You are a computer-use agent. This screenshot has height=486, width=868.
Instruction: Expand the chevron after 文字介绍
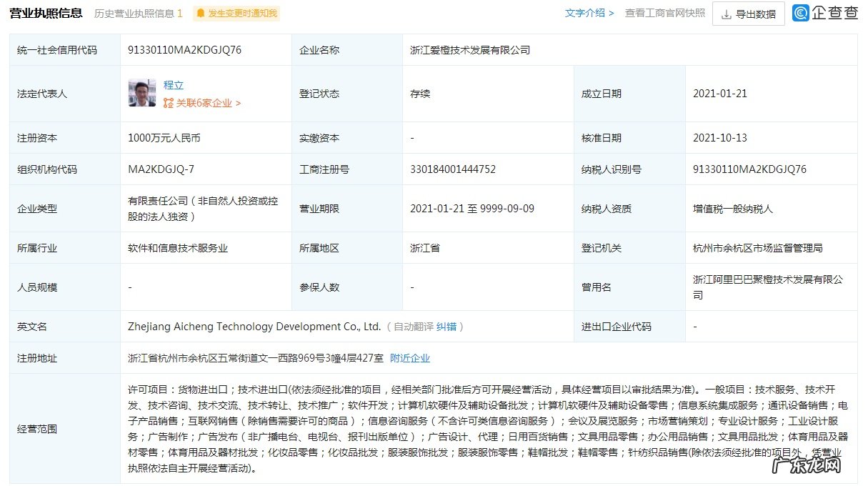tap(612, 13)
